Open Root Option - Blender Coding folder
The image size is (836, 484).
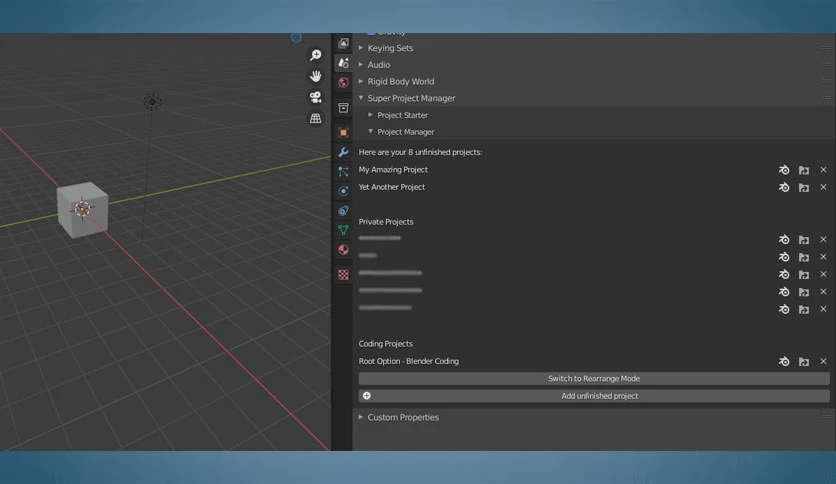click(x=803, y=361)
